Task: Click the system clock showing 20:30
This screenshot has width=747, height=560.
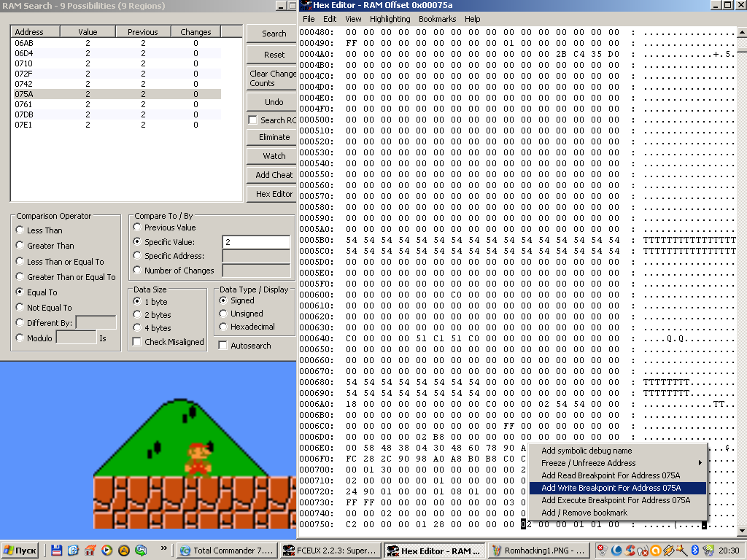Action: pyautogui.click(x=729, y=551)
